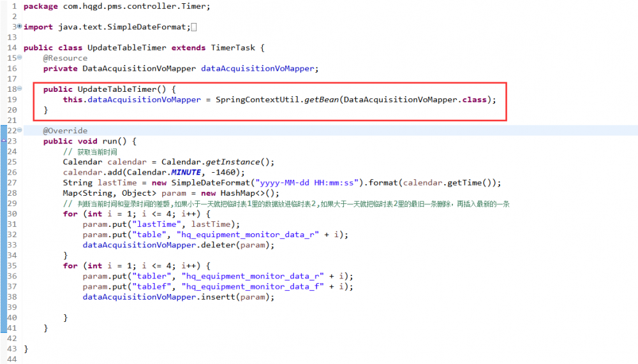Screen dimensions: 638x364
Task: Click line number 43 in the gutter
Action: point(12,349)
